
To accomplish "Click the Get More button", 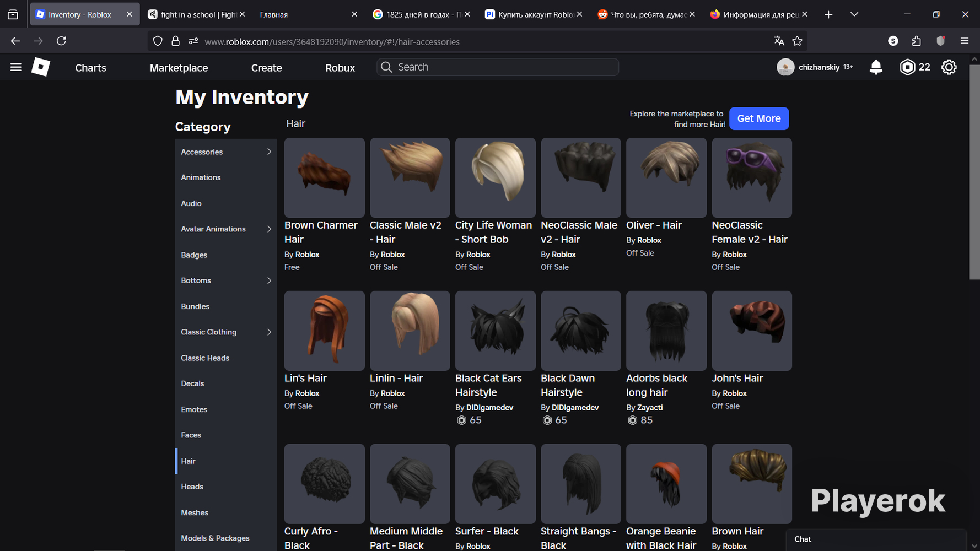I will point(759,118).
